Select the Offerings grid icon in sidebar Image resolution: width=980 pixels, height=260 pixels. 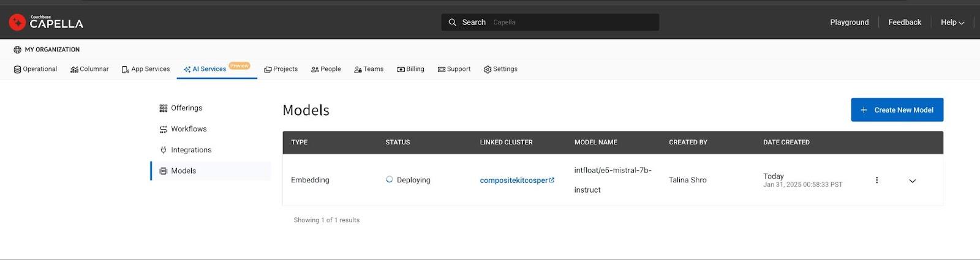click(x=163, y=108)
